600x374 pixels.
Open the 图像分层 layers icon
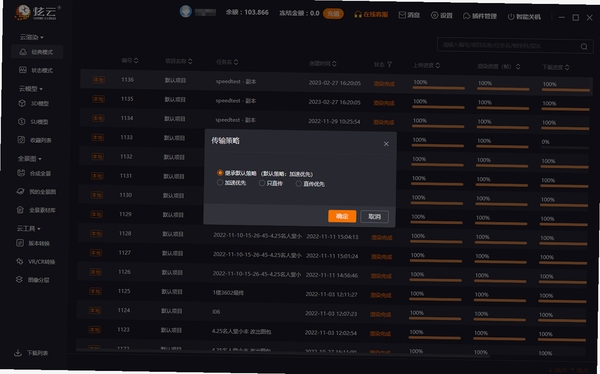(x=19, y=279)
